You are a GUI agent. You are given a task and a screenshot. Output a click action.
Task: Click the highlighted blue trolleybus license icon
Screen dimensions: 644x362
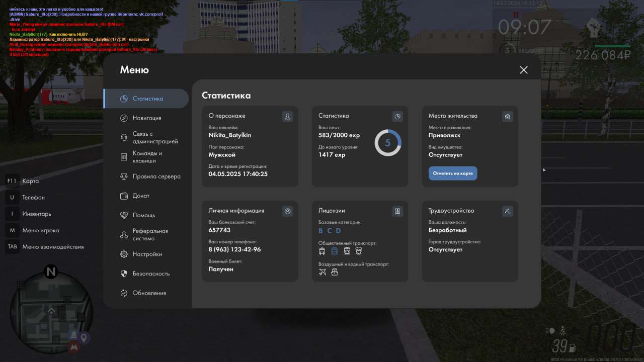click(x=335, y=251)
